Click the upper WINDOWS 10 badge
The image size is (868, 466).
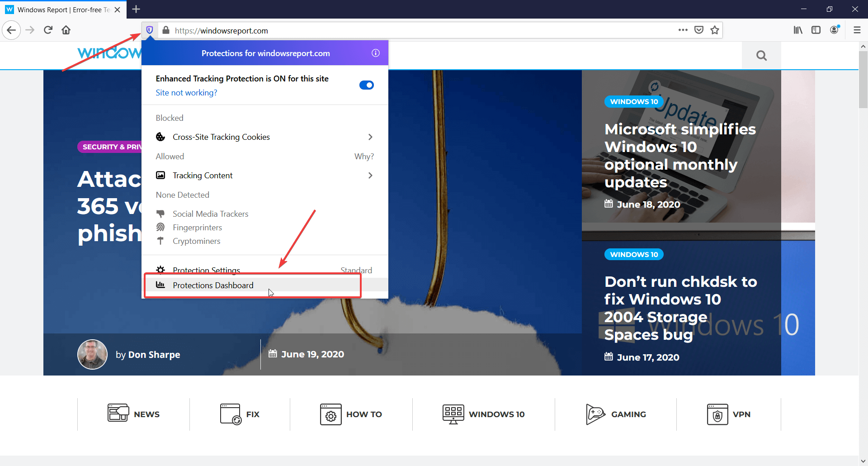pyautogui.click(x=634, y=101)
